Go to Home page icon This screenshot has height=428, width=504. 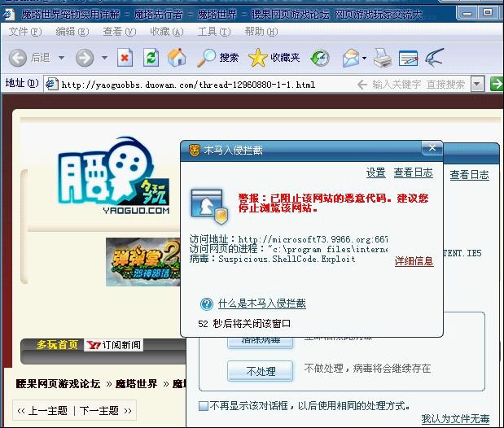coord(176,58)
